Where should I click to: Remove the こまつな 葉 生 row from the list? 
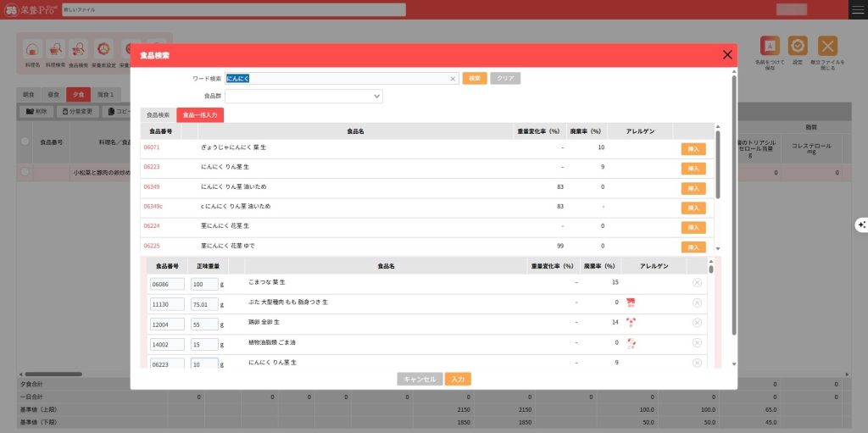(x=697, y=282)
